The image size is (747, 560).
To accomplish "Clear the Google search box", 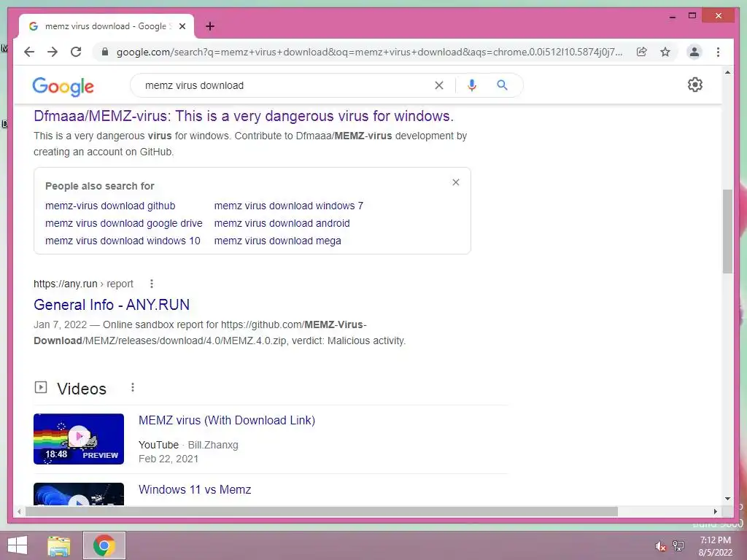I will (x=439, y=85).
